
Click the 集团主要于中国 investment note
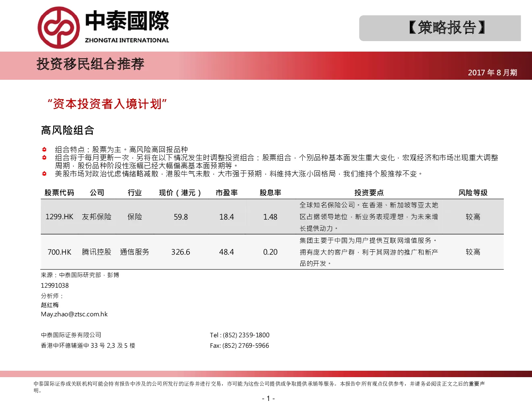[x=369, y=252]
